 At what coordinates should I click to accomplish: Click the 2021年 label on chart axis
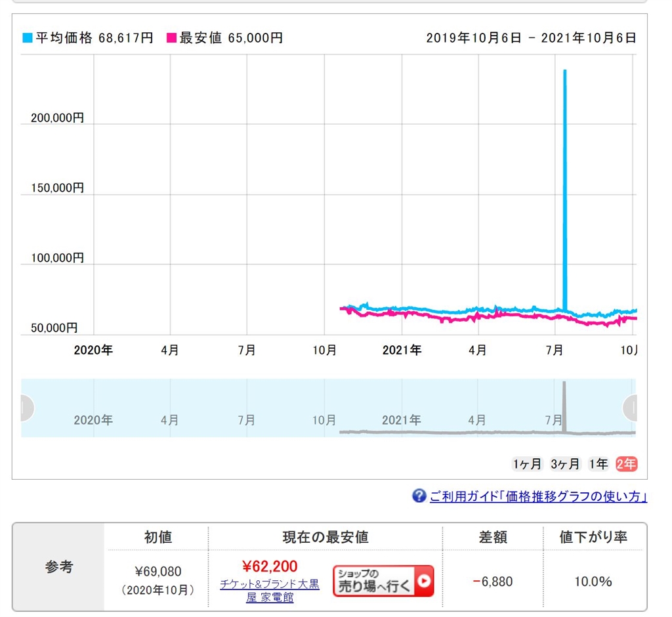tap(402, 351)
